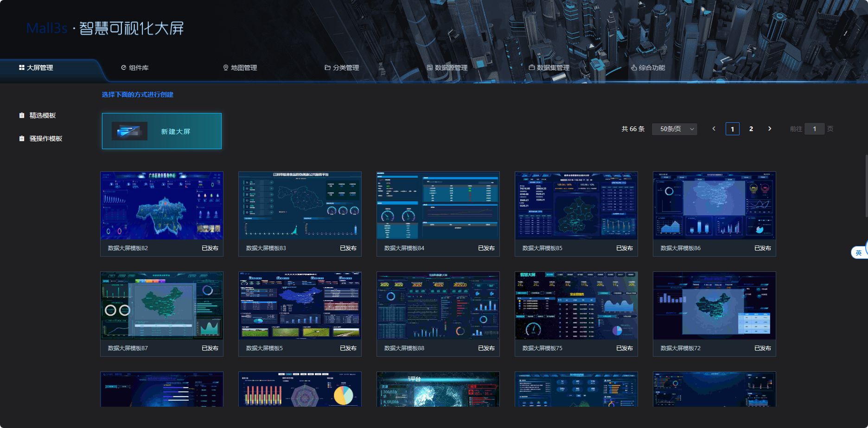Image resolution: width=868 pixels, height=428 pixels.
Task: Click the 数据大屏模板85 title text
Action: pos(542,248)
